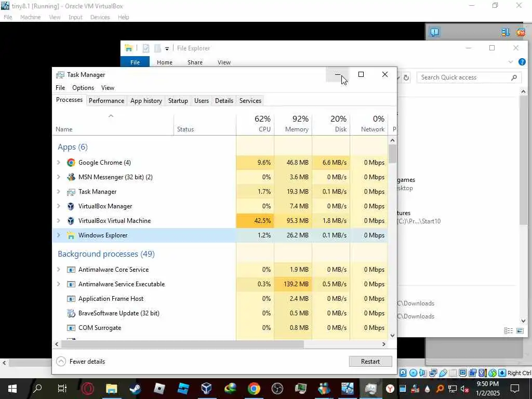Click the Application Frame Host process icon

(x=71, y=299)
